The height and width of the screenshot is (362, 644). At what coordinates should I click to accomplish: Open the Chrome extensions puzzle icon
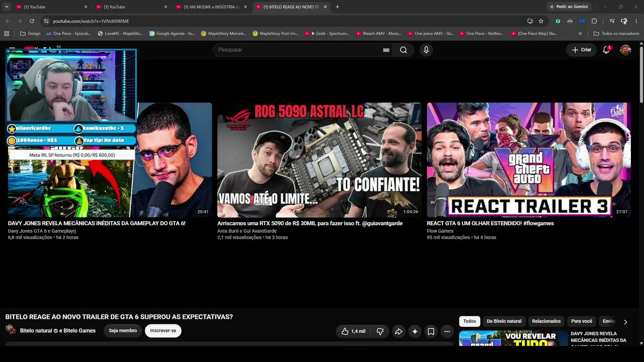click(594, 21)
